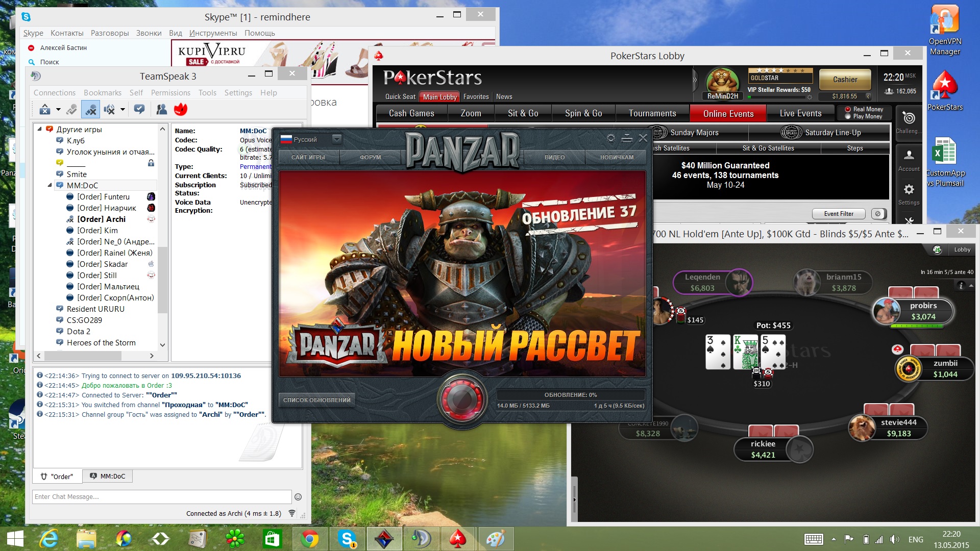The width and height of the screenshot is (980, 551).
Task: Collapse the MM:DoC channel tree
Action: click(x=50, y=185)
